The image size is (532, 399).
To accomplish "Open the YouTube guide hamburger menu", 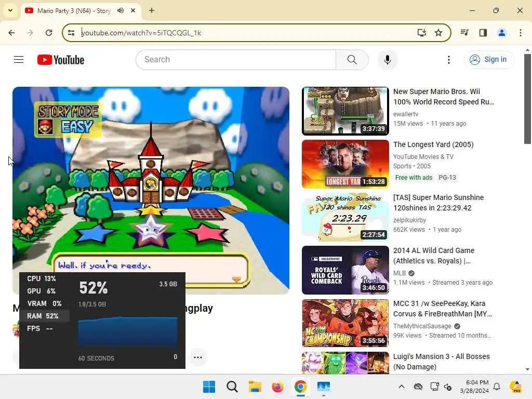I will pos(19,60).
